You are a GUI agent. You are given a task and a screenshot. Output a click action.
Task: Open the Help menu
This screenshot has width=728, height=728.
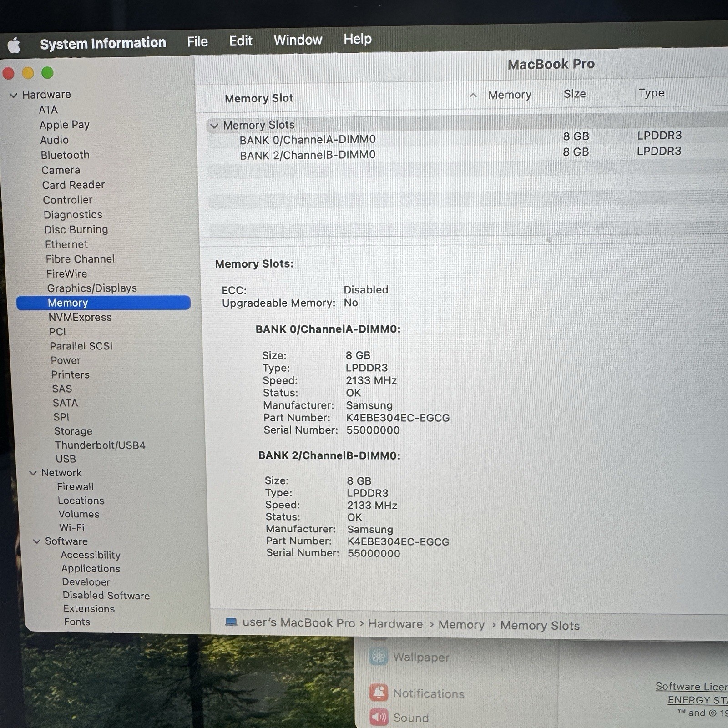pyautogui.click(x=358, y=39)
